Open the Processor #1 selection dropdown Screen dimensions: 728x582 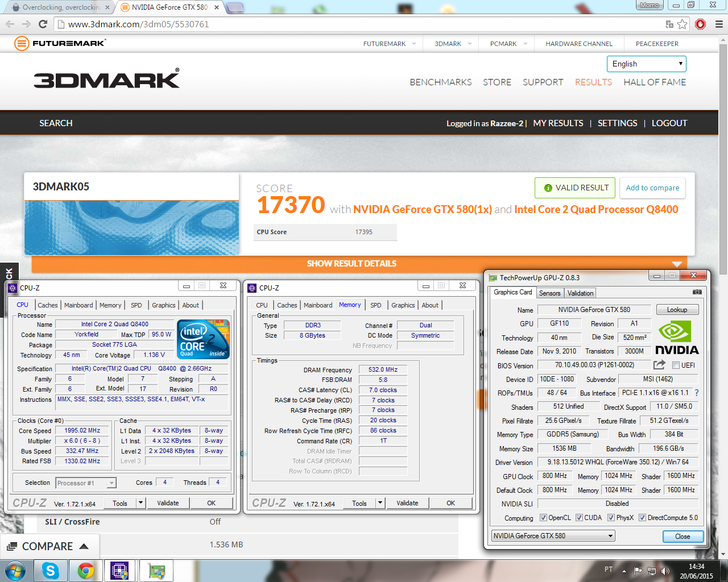click(x=86, y=483)
